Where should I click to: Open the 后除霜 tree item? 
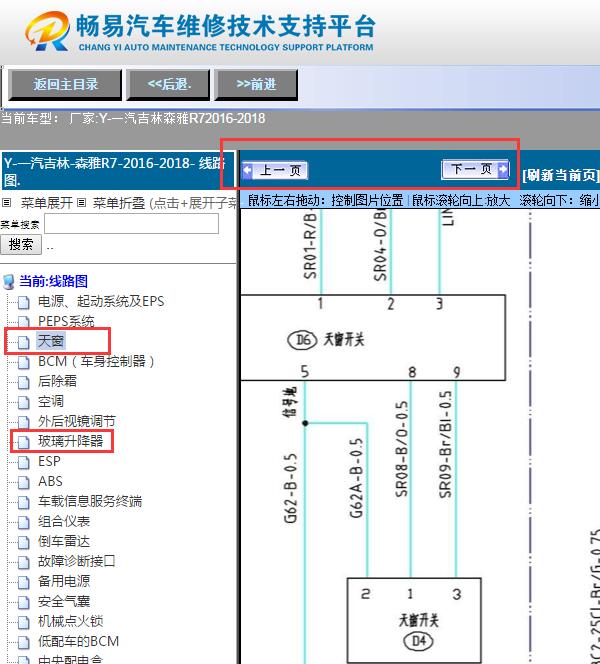[x=57, y=381]
